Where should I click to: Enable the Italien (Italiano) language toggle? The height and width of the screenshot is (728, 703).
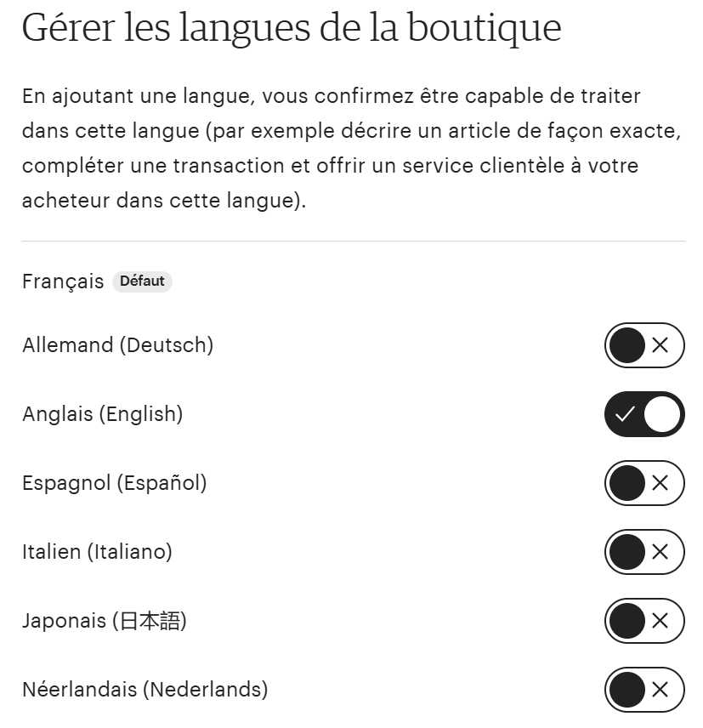643,552
